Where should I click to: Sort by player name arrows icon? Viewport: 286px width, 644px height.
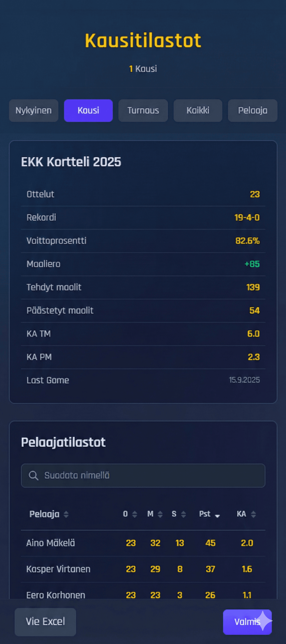66,514
